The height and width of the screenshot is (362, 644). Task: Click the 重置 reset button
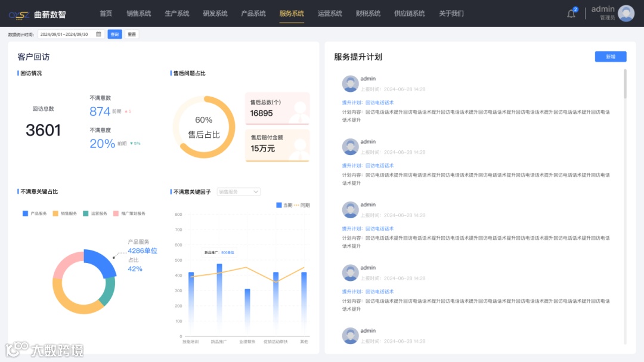[x=131, y=34]
